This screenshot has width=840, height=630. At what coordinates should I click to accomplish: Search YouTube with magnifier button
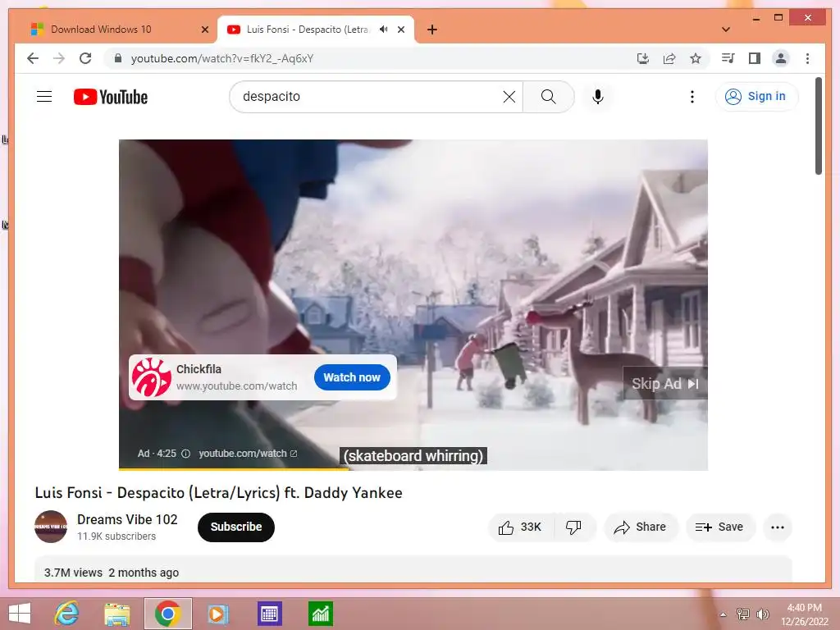coord(549,97)
